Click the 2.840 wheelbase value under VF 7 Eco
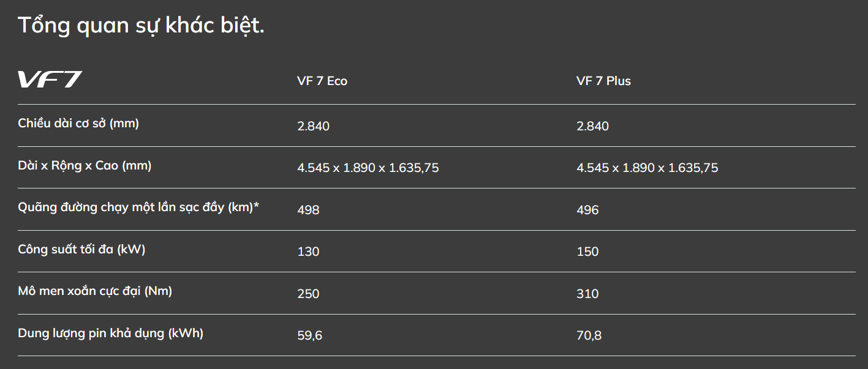 click(313, 126)
